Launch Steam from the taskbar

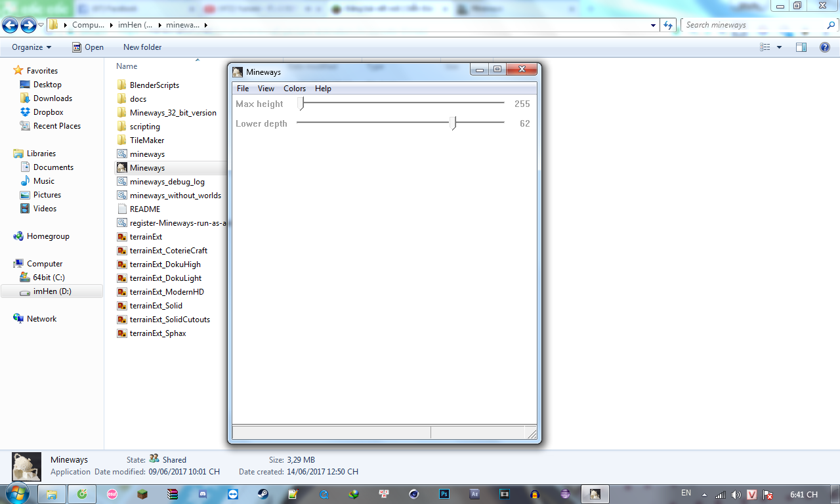pyautogui.click(x=262, y=493)
